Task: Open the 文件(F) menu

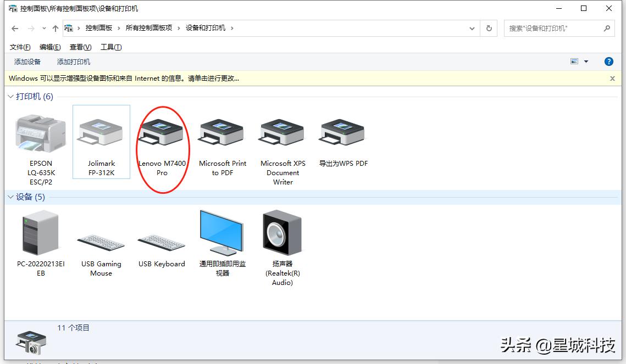Action: tap(20, 47)
